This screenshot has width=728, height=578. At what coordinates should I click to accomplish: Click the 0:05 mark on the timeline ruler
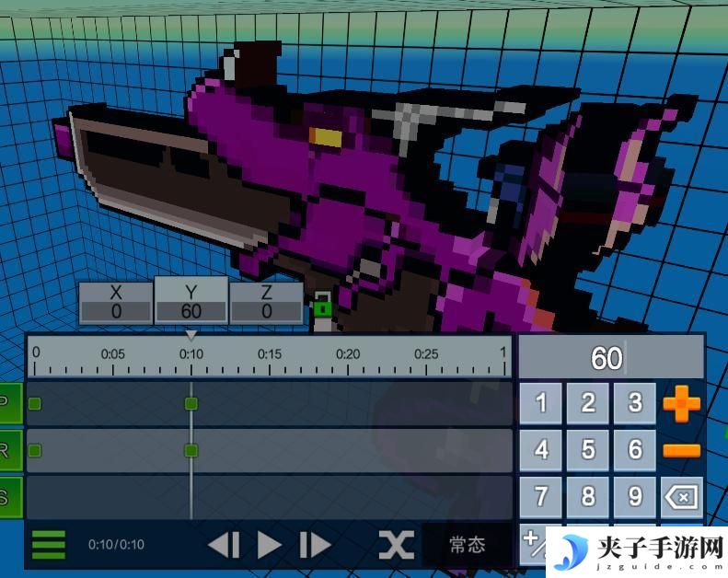[x=113, y=354]
